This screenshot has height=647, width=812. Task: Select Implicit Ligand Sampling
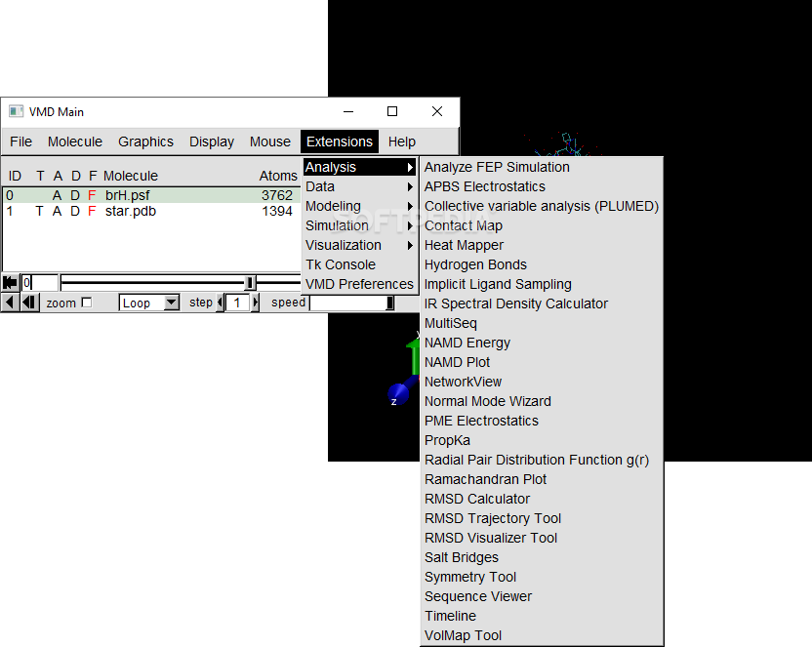[541, 284]
